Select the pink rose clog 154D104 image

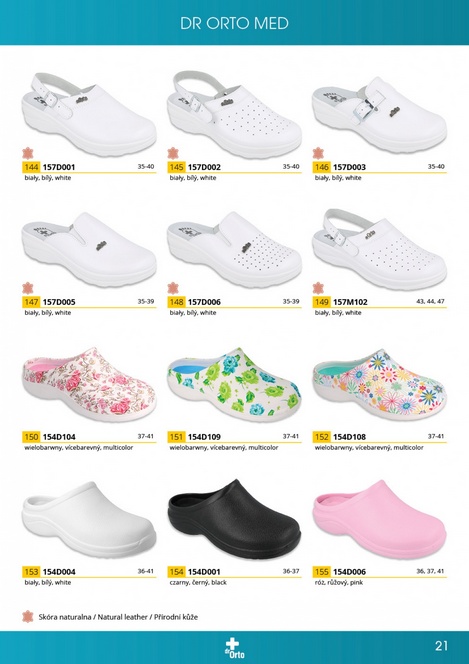[x=89, y=384]
